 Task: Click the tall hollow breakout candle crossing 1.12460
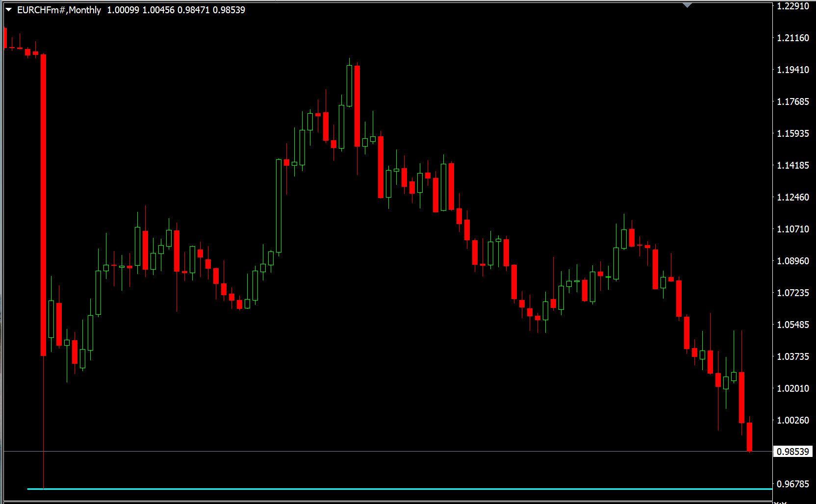(279, 206)
